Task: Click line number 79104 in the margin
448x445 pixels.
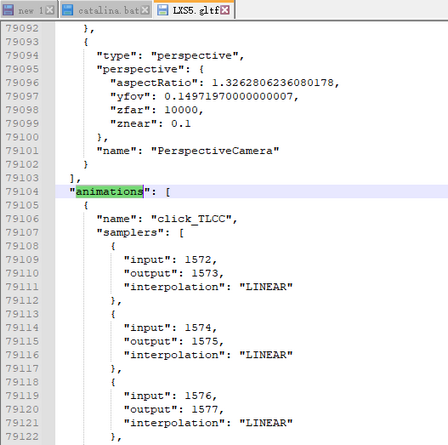Action: pyautogui.click(x=22, y=192)
